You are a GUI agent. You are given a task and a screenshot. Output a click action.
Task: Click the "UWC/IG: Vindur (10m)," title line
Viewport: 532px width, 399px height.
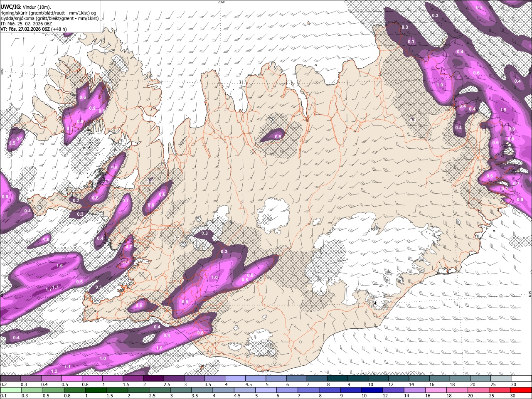tap(26, 7)
